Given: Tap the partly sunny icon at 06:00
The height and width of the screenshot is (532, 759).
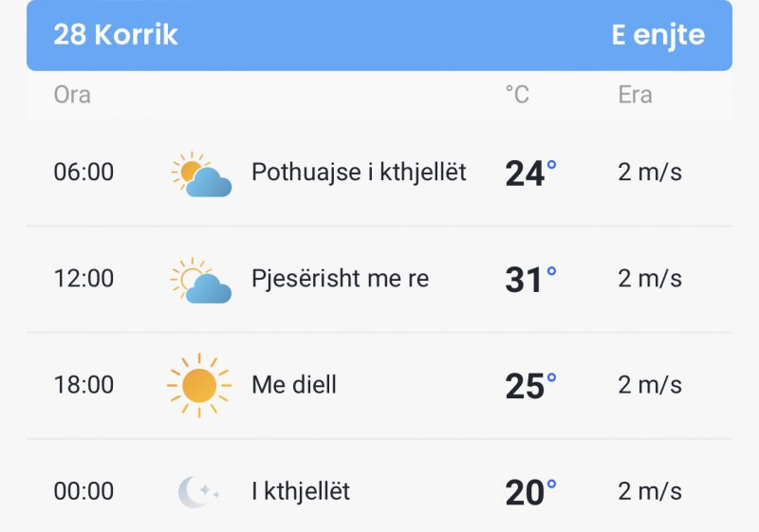Looking at the screenshot, I should coord(201,174).
